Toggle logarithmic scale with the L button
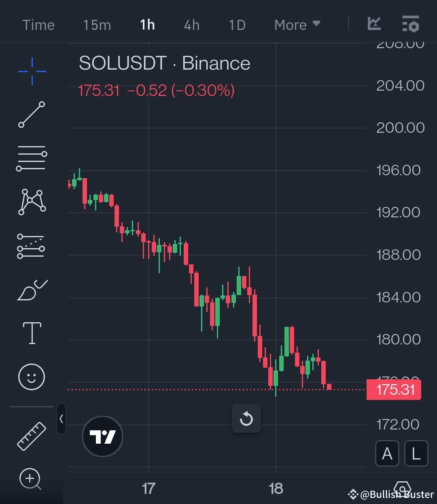437x504 pixels. 416,453
